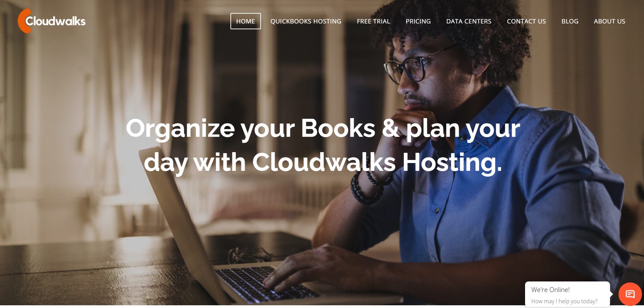Select the HOME menu item
644x308 pixels.
(x=245, y=21)
